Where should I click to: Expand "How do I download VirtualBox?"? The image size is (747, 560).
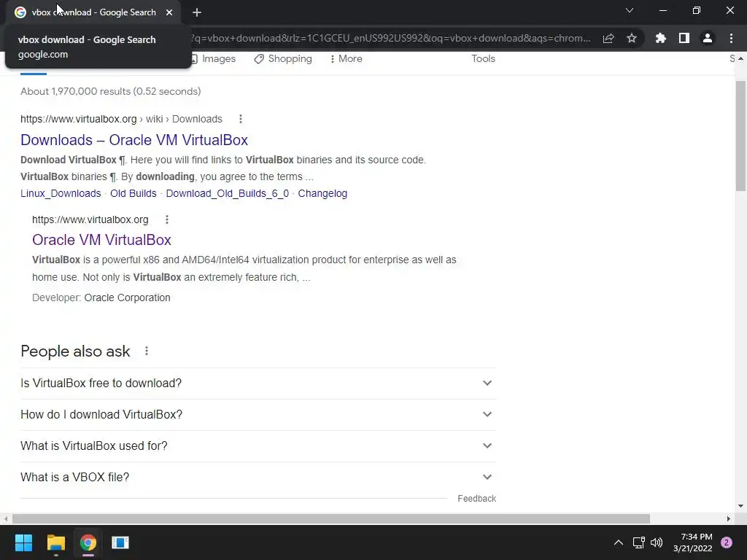(258, 415)
